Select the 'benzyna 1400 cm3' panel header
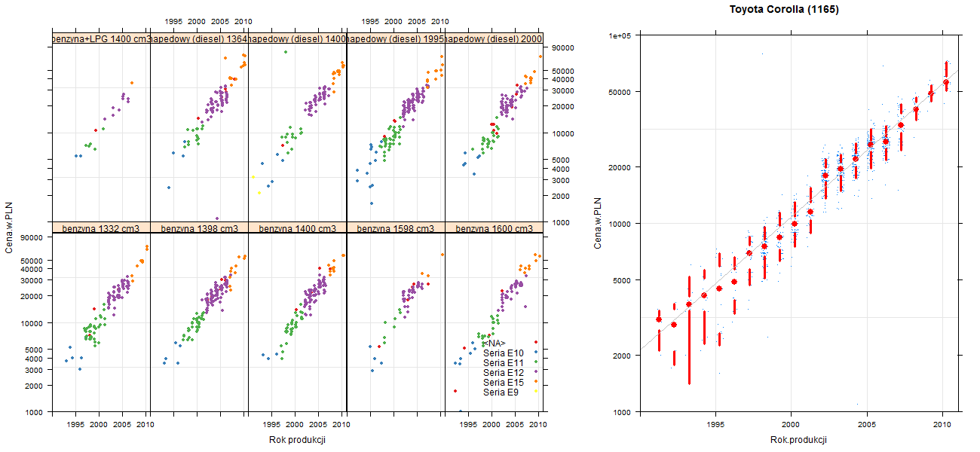 pyautogui.click(x=297, y=228)
